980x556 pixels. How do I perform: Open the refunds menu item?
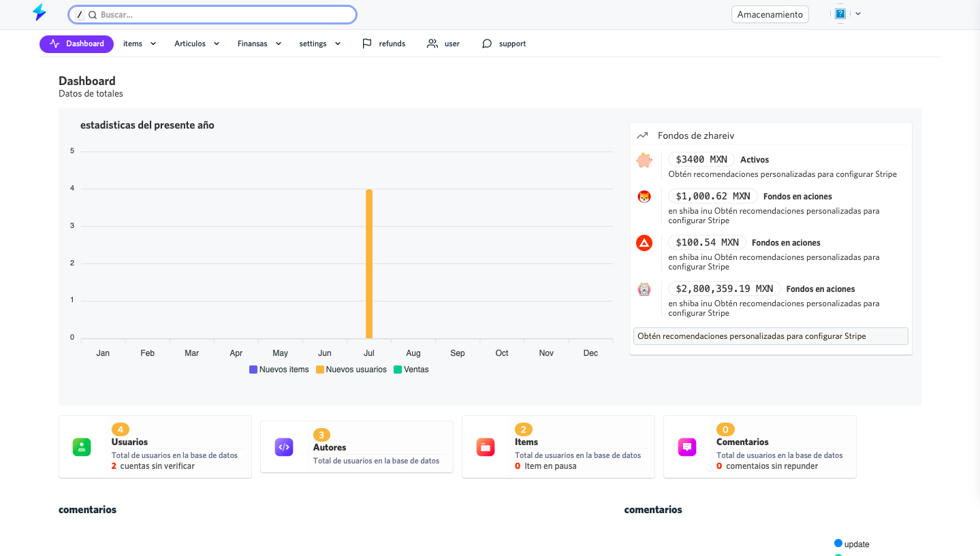(x=384, y=44)
